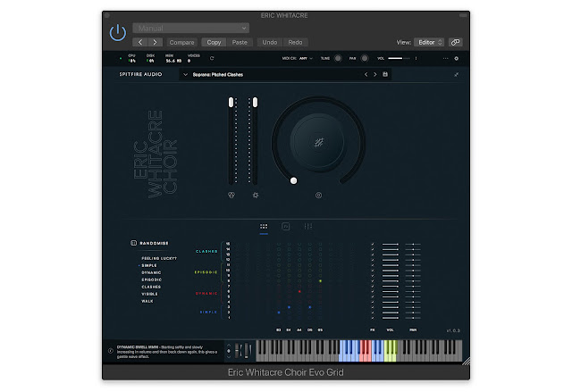Open the MIDI CH Any dropdown
The height and width of the screenshot is (392, 572).
pos(306,58)
